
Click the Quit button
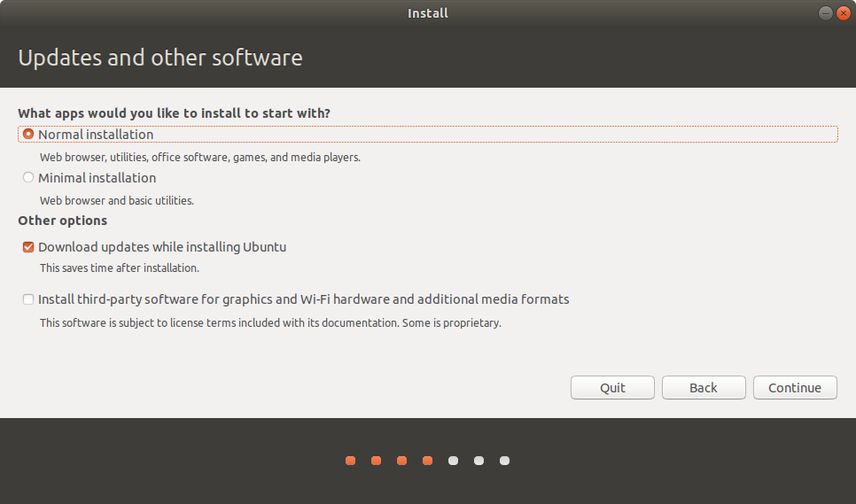click(x=612, y=388)
